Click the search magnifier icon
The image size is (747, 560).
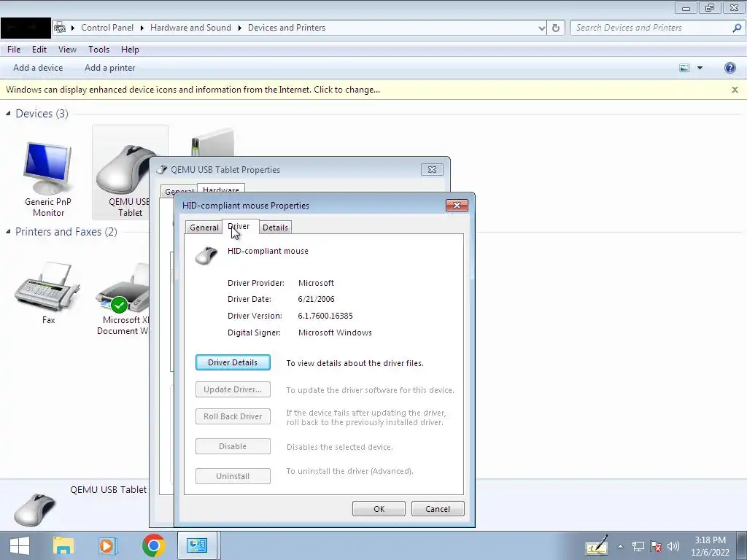pyautogui.click(x=737, y=28)
